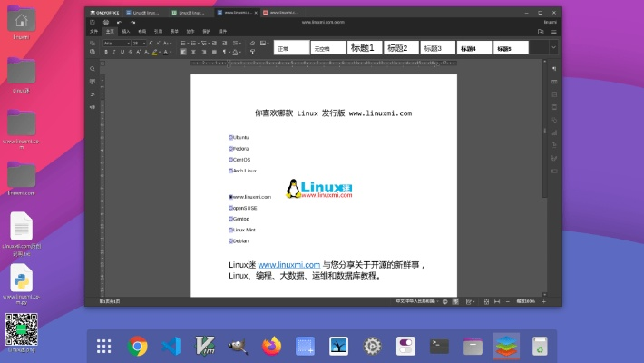644x363 pixels.
Task: Toggle Bold formatting
Action: 106,52
